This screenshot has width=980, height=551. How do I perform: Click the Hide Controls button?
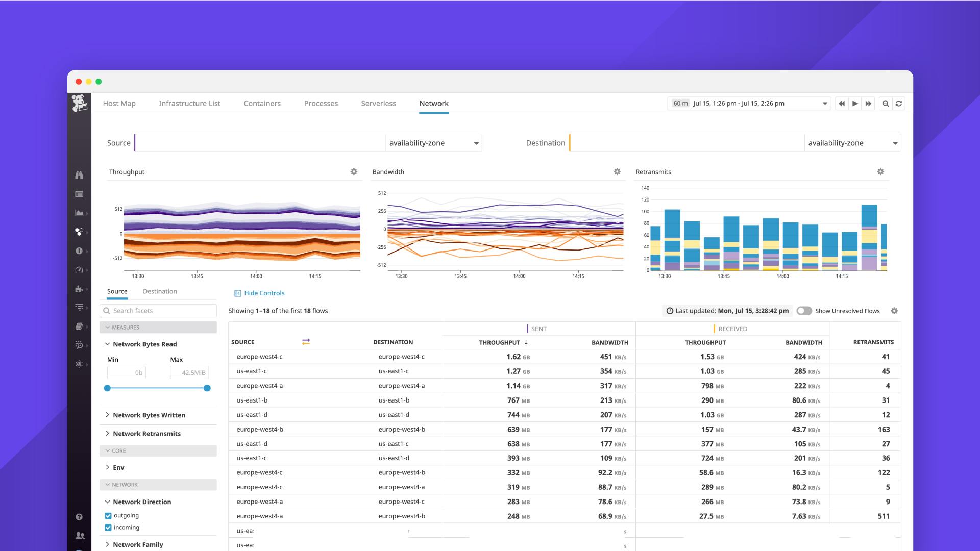coord(259,293)
